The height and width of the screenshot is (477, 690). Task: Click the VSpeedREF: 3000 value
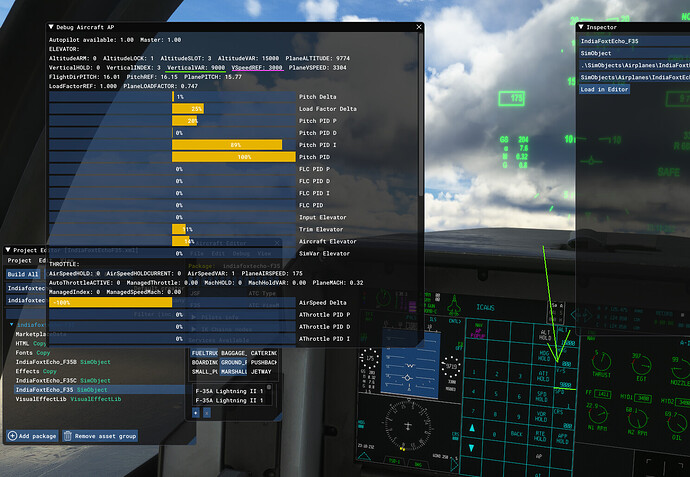pos(257,68)
